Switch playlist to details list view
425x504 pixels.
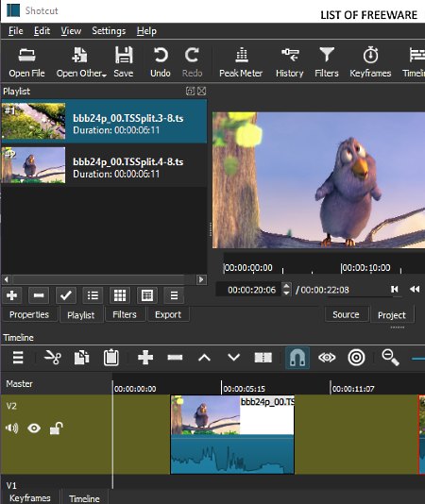[93, 295]
